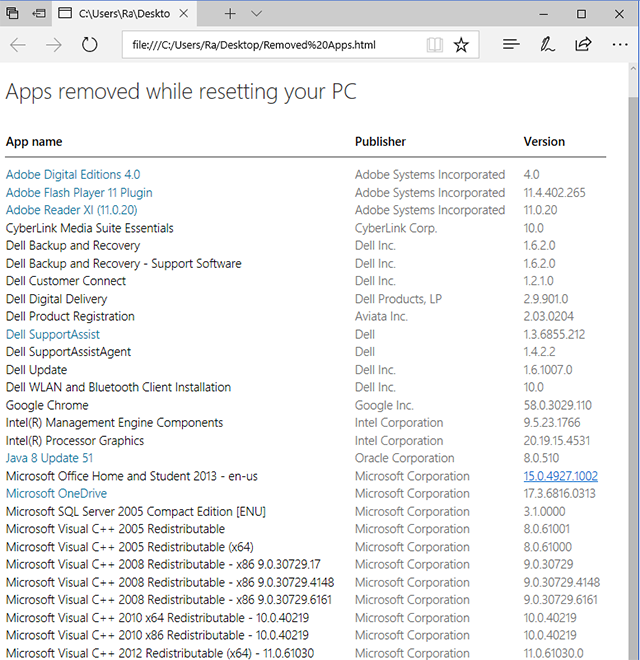640x660 pixels.
Task: Click the Publisher column header
Action: coord(380,141)
